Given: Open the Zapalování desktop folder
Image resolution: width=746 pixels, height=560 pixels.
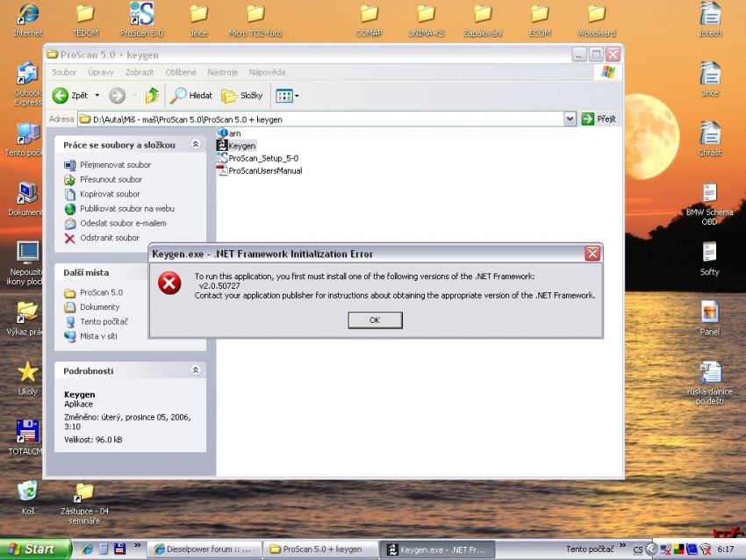Looking at the screenshot, I should click(x=483, y=20).
